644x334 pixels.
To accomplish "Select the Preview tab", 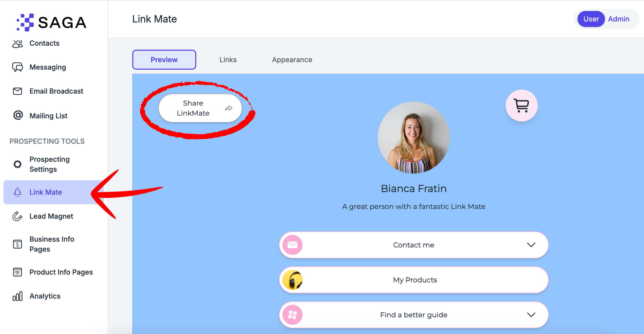I will tap(164, 60).
